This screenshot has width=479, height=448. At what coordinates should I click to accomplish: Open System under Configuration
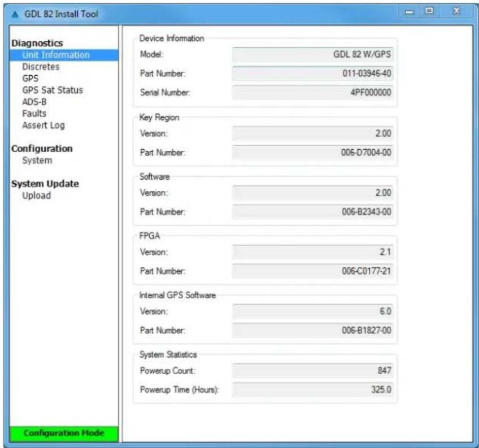click(37, 160)
